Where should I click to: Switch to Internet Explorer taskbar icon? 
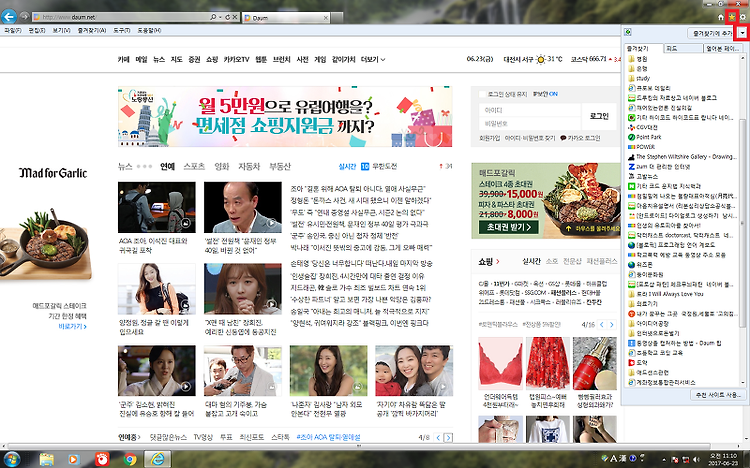click(x=157, y=459)
